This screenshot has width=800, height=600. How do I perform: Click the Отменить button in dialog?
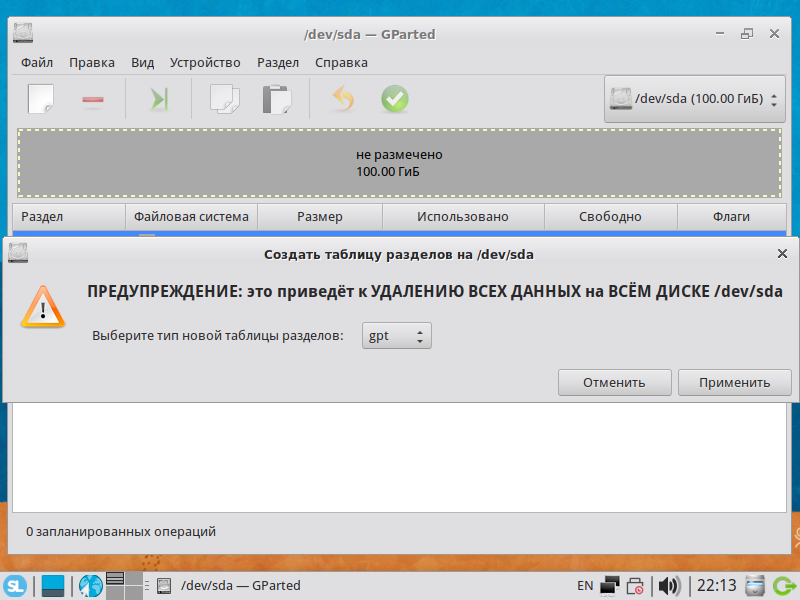click(614, 383)
